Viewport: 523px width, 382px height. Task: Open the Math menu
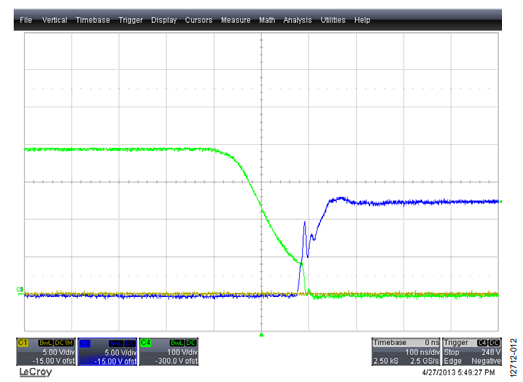(267, 20)
